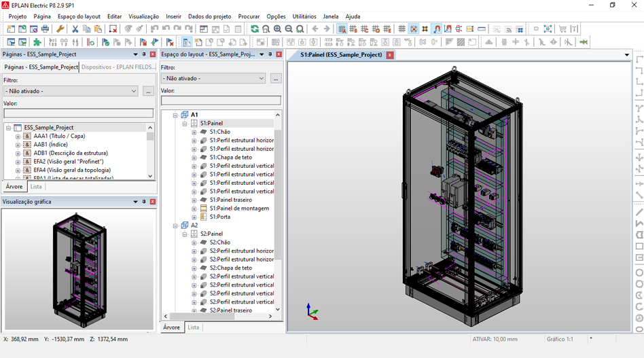
Task: Collapse the A2 tree node
Action: (175, 226)
